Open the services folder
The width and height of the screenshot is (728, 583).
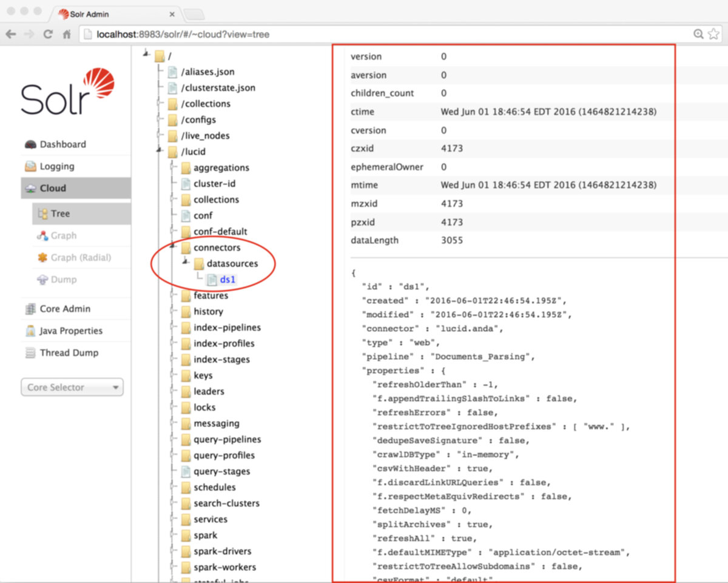(x=211, y=519)
